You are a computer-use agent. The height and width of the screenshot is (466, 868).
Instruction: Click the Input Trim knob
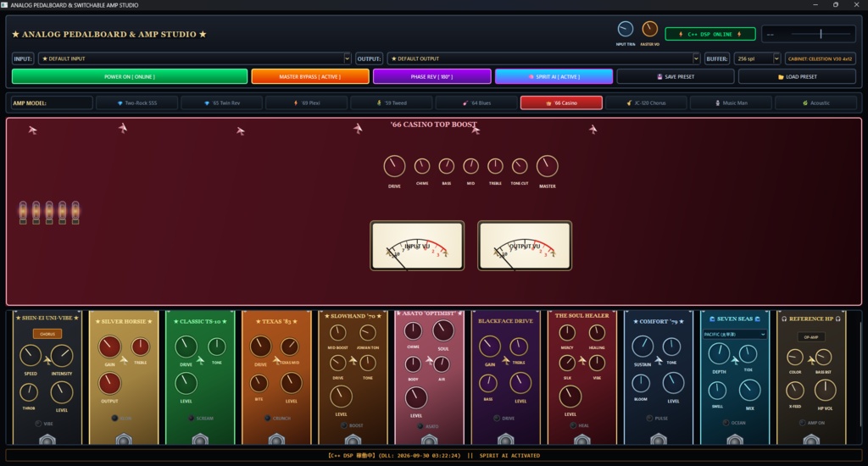coord(625,30)
